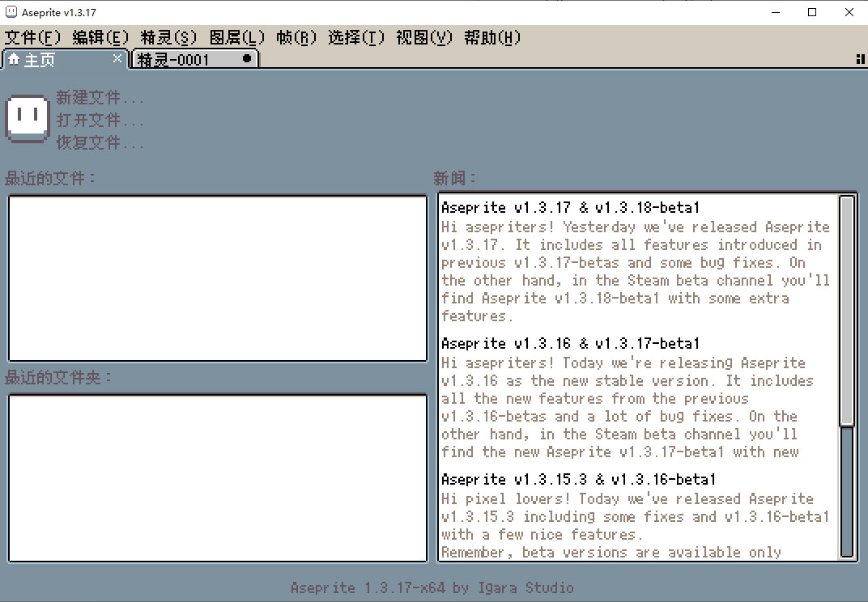Click the Aseprite app icon in title bar
This screenshot has width=868, height=602.
pos(11,12)
